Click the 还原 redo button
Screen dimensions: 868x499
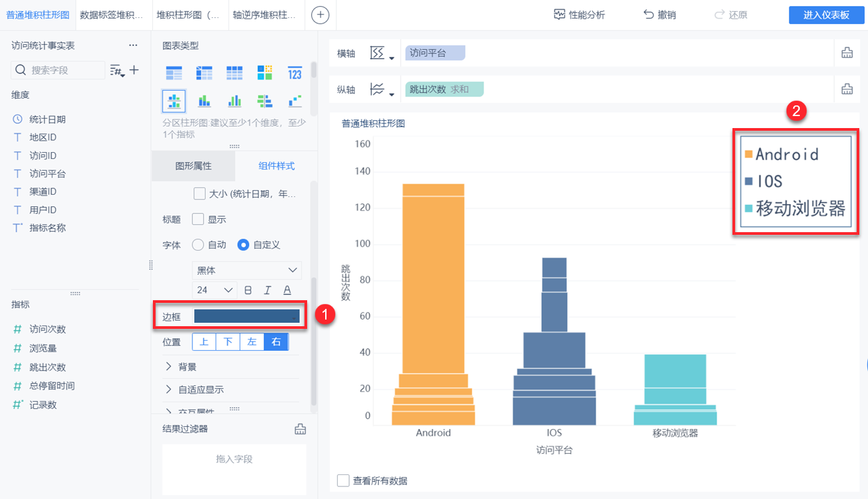(731, 15)
